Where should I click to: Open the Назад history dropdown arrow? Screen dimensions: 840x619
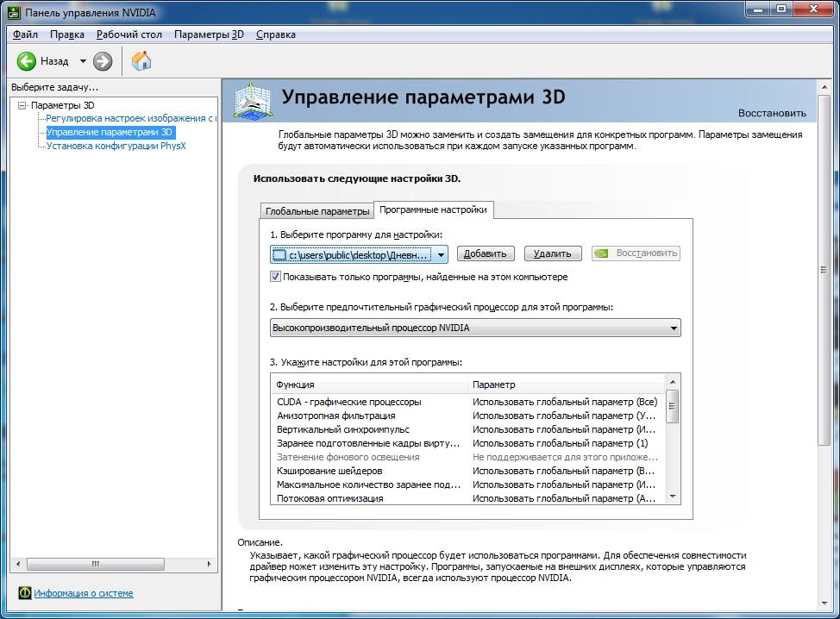pyautogui.click(x=83, y=61)
